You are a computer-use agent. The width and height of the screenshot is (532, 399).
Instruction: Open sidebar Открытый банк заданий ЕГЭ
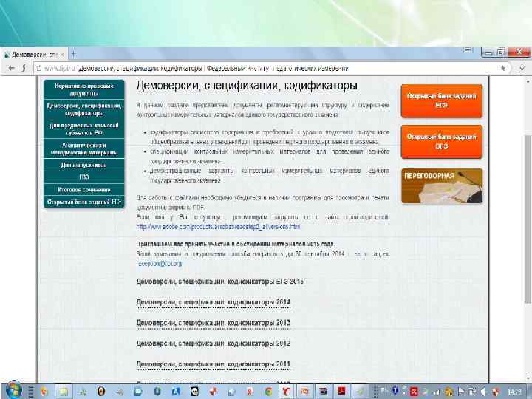(x=84, y=202)
